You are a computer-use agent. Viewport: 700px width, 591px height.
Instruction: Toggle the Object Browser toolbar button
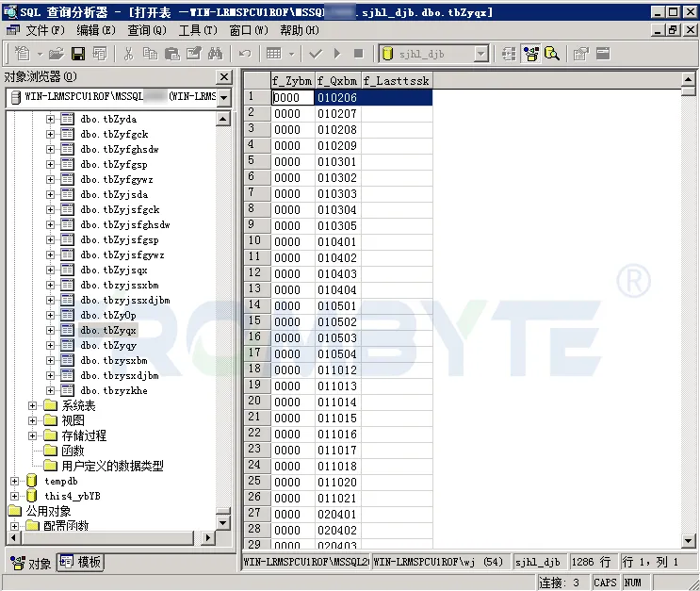530,54
